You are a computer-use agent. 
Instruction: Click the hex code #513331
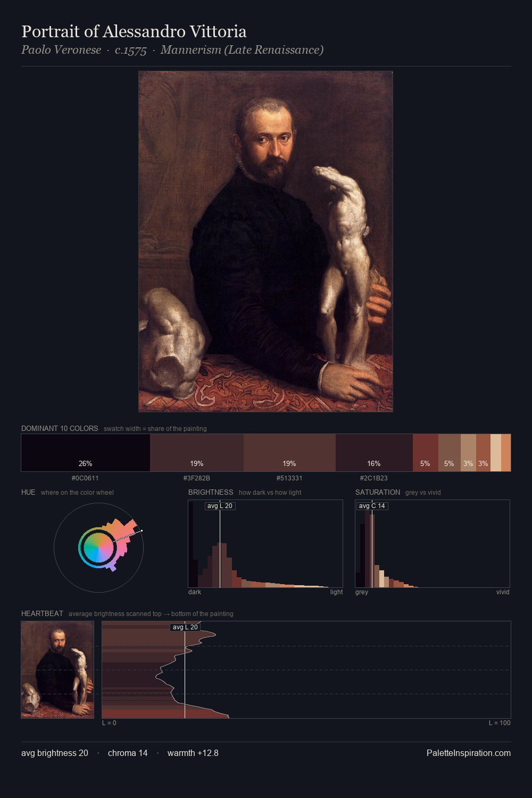[x=289, y=478]
